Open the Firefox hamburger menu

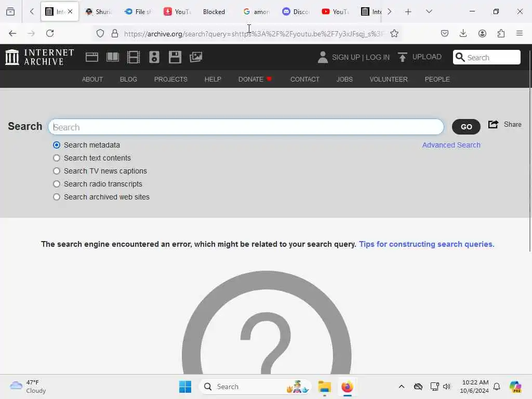520,33
